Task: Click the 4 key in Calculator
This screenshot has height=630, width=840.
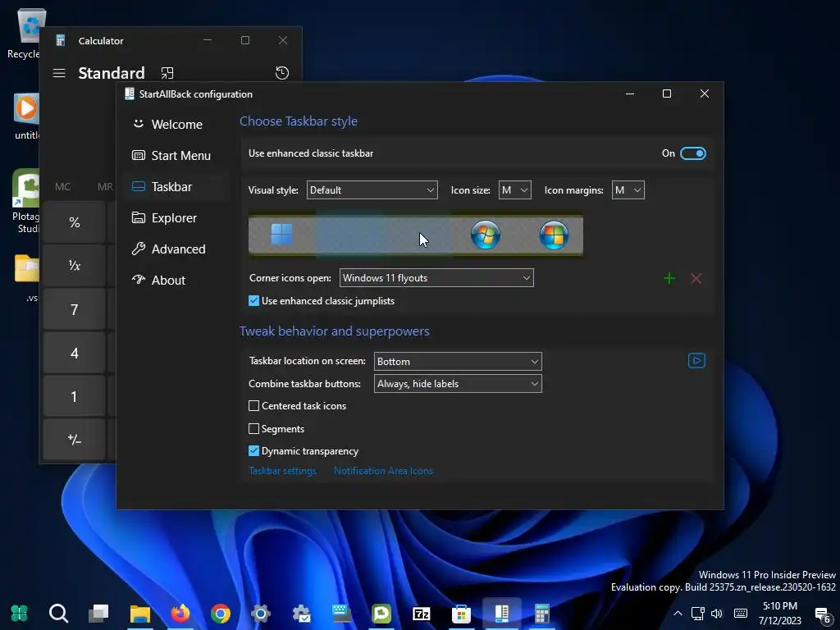Action: tap(75, 353)
